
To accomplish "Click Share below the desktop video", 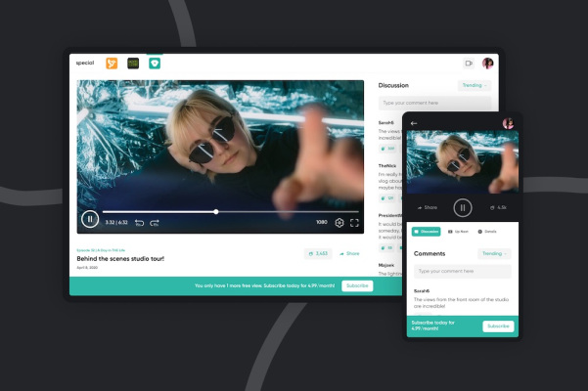I will [x=348, y=253].
